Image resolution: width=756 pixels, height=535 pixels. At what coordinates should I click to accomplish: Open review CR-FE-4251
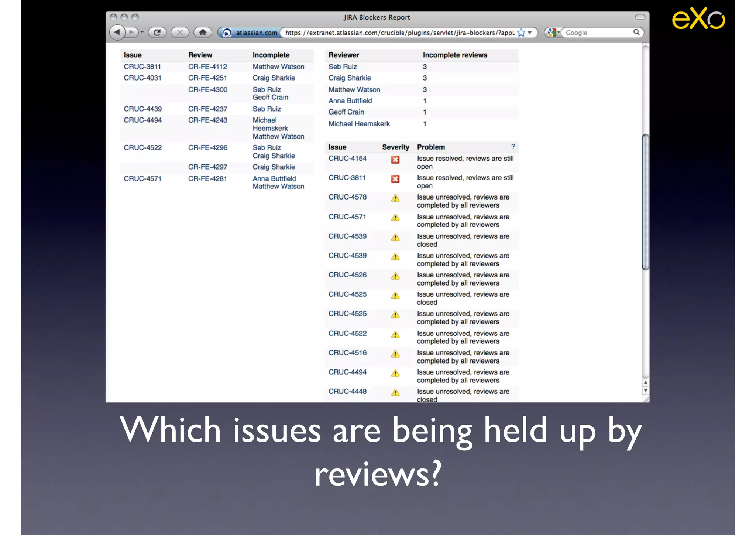tap(207, 78)
